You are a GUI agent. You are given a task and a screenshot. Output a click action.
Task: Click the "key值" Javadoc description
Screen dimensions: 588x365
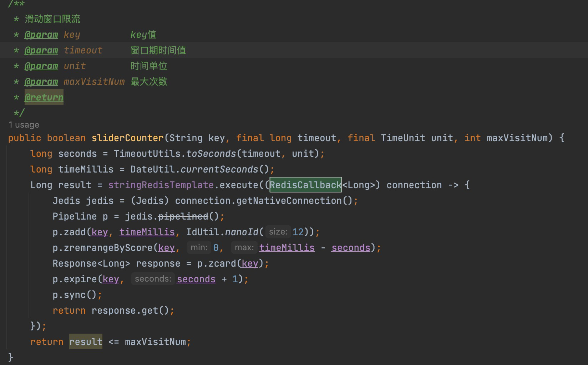tap(143, 35)
